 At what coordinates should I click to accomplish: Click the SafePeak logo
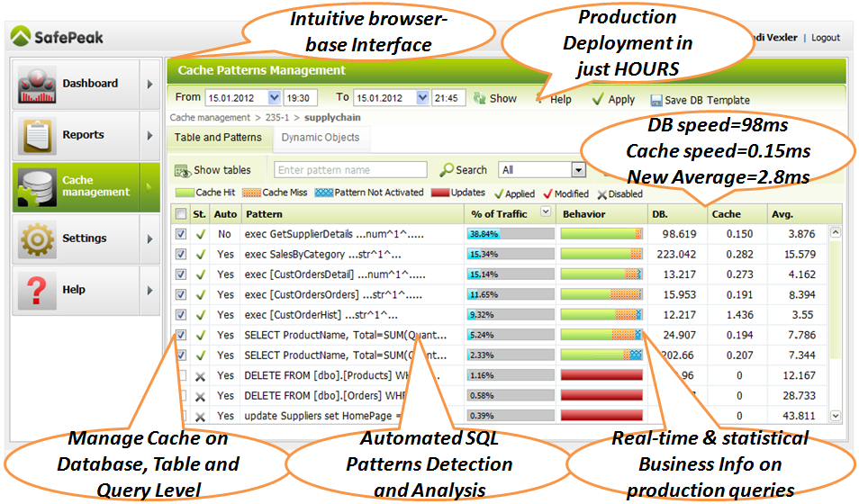tap(57, 36)
